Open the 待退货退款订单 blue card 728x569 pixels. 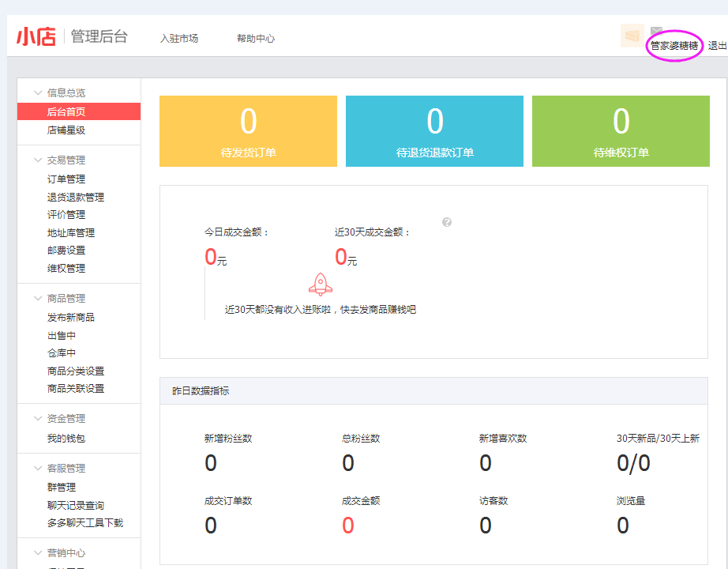pyautogui.click(x=434, y=131)
